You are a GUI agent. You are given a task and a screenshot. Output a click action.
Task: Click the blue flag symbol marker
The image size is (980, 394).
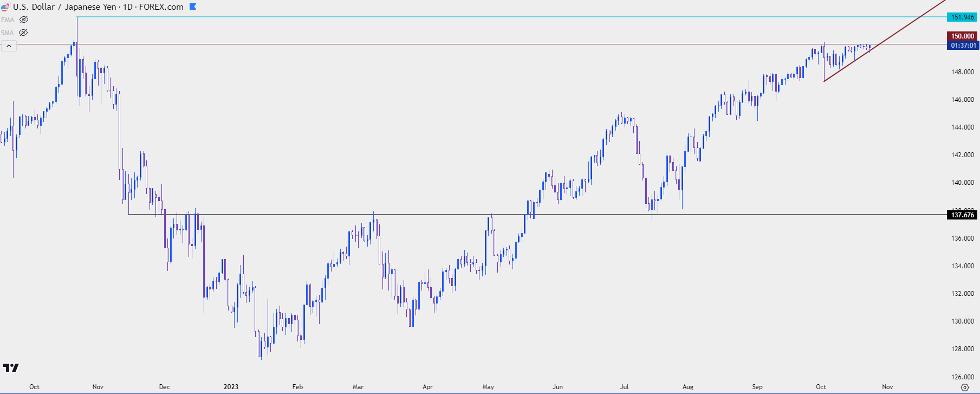pyautogui.click(x=193, y=7)
